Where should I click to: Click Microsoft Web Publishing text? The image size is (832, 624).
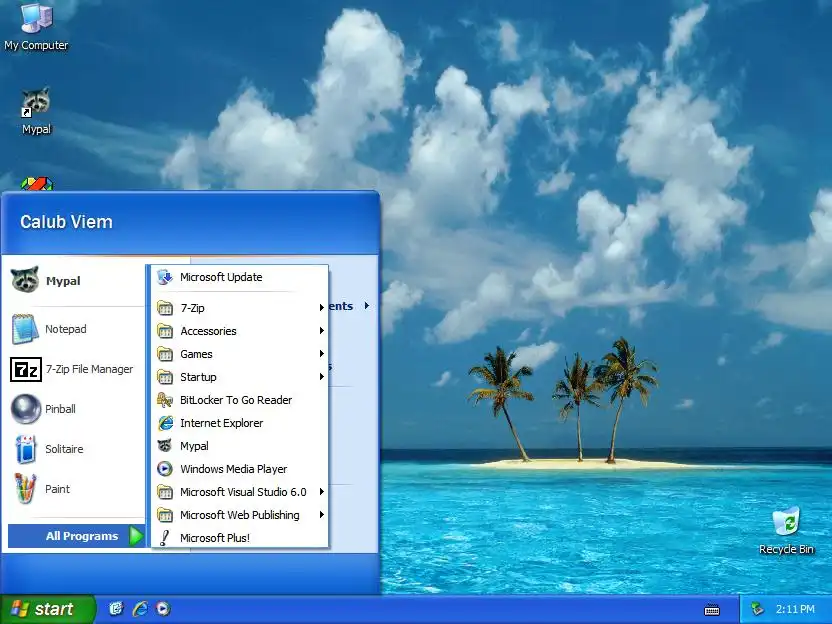pos(239,515)
